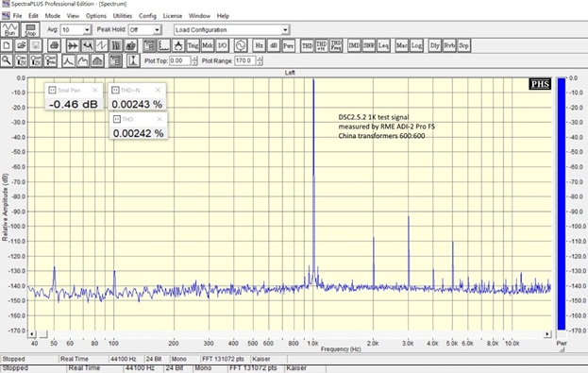This screenshot has width=588, height=373.
Task: Click the SNR utility icon
Action: pos(369,45)
